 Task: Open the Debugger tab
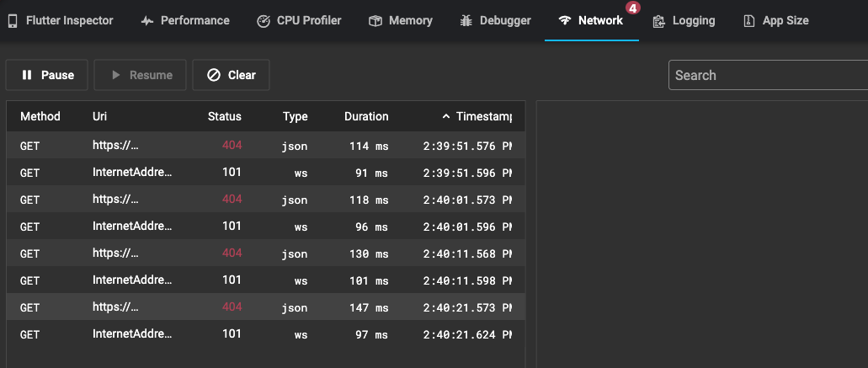pos(495,20)
